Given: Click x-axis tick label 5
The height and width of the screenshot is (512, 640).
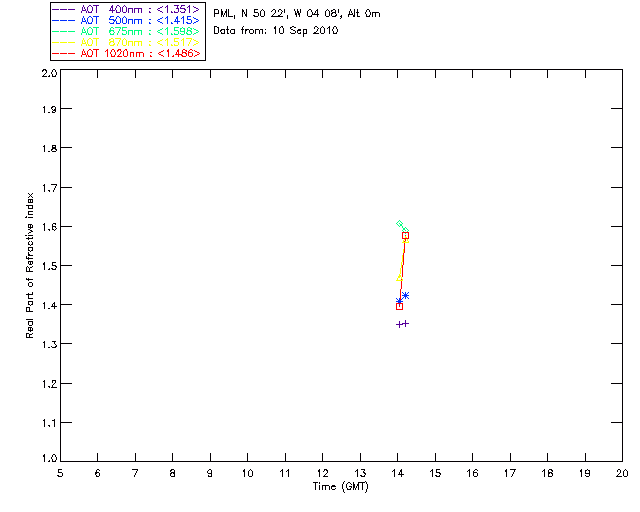Looking at the screenshot, I should pyautogui.click(x=60, y=473).
